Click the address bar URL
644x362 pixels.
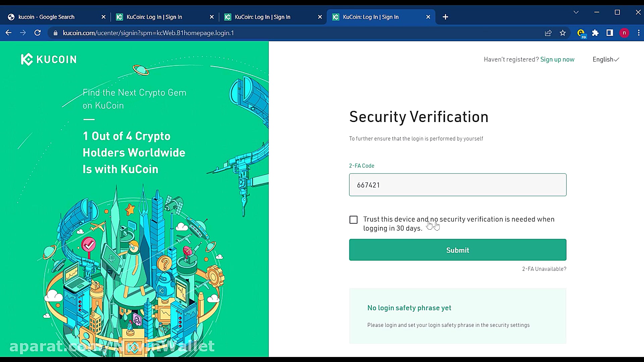pyautogui.click(x=148, y=33)
